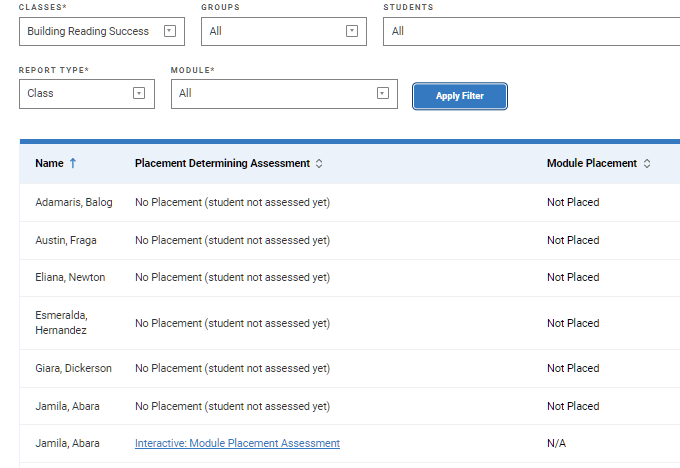Click the Module Placement column header
Image resolution: width=680 pixels, height=468 pixels.
[x=592, y=164]
